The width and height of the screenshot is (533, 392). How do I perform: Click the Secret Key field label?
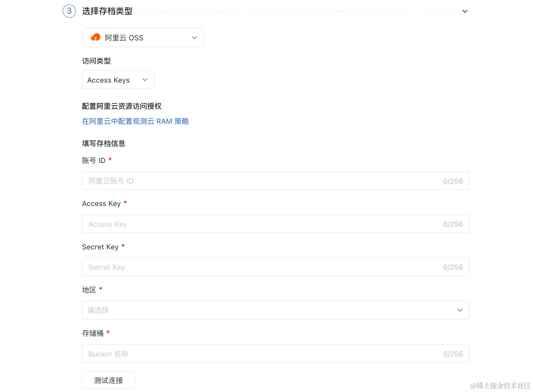click(x=100, y=247)
